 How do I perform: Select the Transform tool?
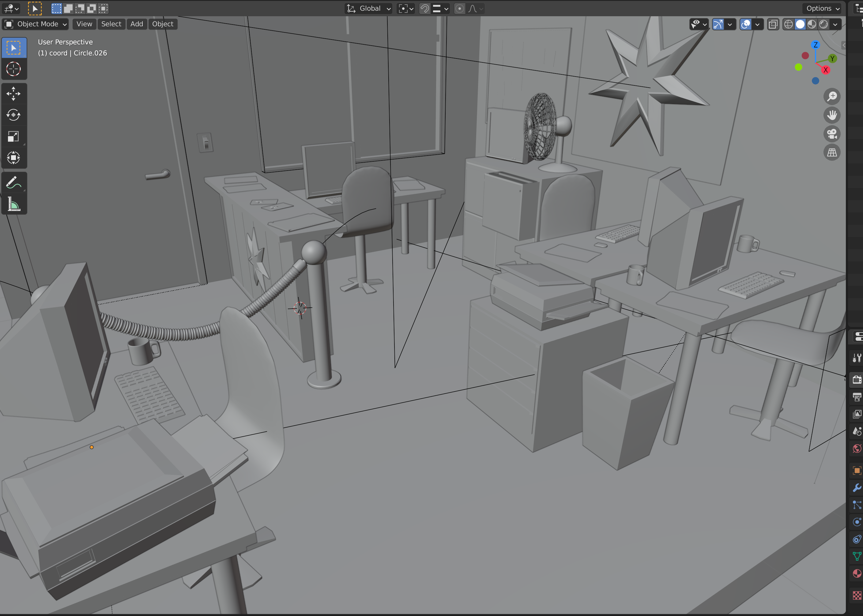click(x=14, y=158)
